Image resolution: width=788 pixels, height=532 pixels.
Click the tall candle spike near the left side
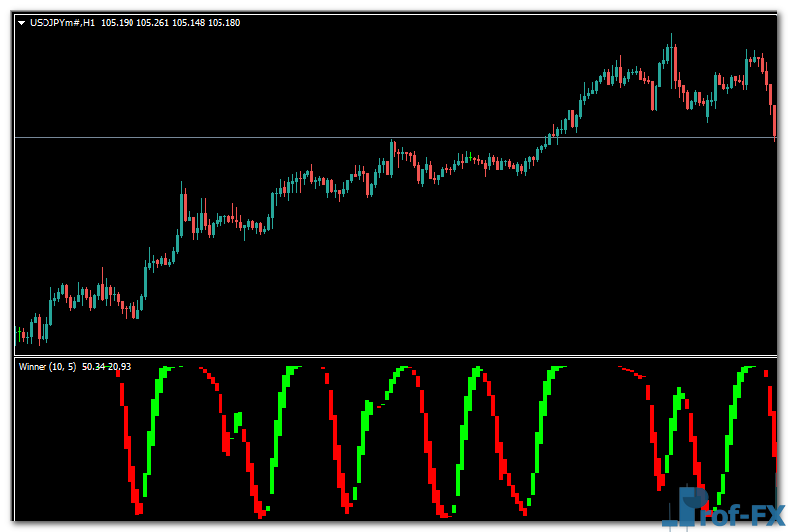183,208
